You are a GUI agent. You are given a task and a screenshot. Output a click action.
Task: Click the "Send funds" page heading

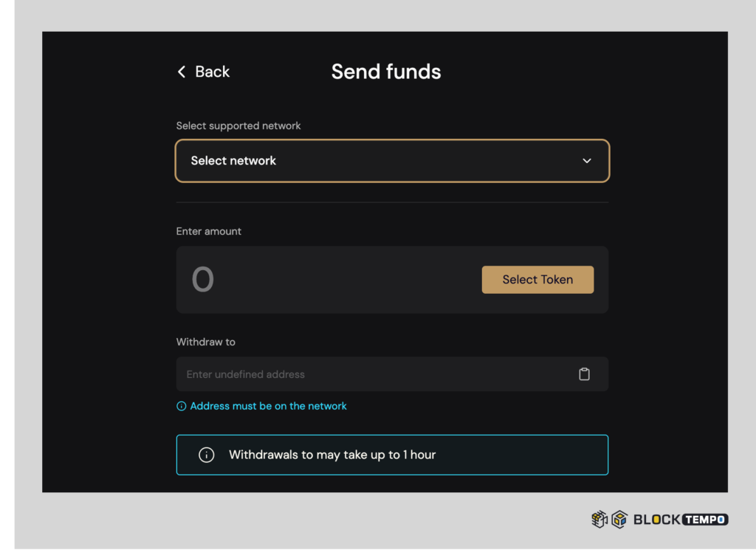(386, 72)
